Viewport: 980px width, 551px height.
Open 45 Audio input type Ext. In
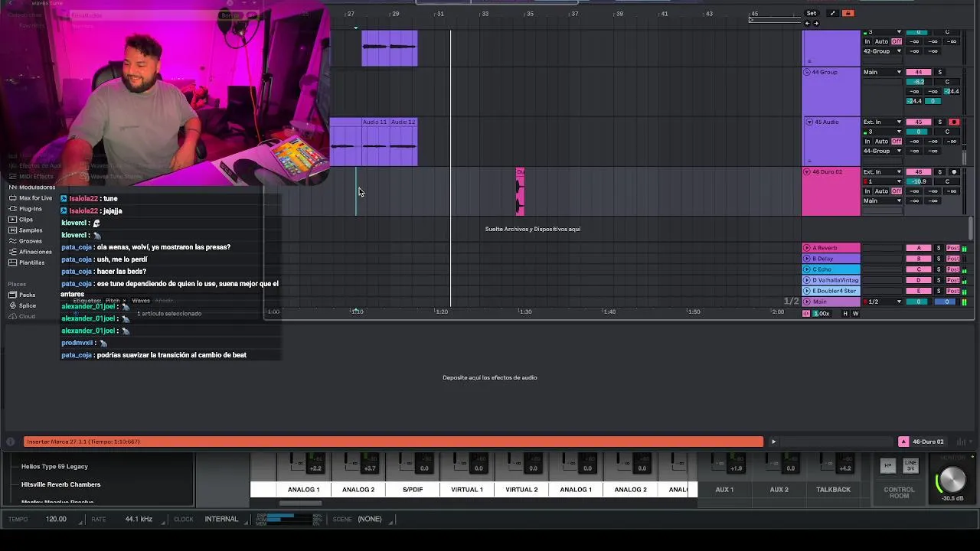pos(883,122)
